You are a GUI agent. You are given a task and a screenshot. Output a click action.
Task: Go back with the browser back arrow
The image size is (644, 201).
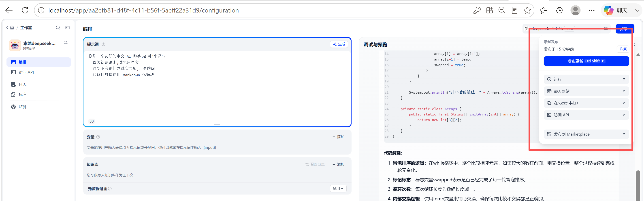pos(9,10)
